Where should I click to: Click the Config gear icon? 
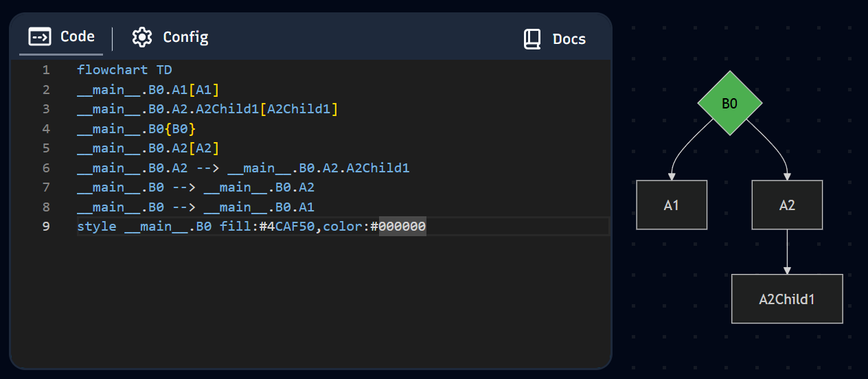point(142,37)
